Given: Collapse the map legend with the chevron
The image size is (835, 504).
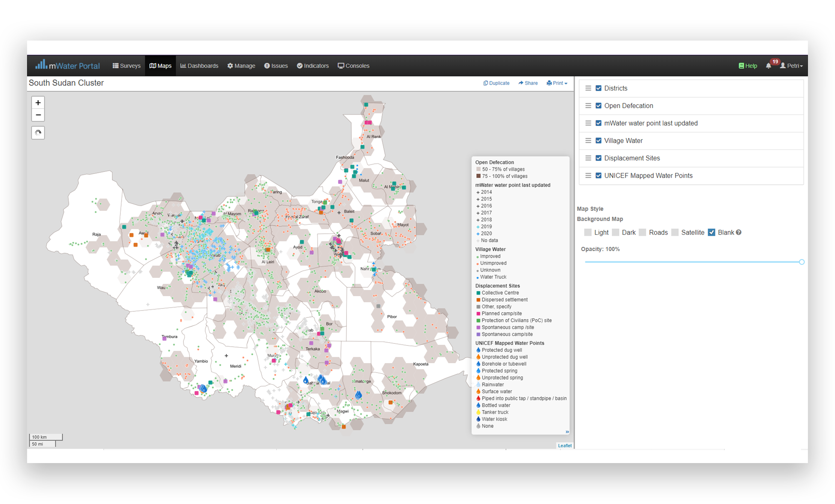Looking at the screenshot, I should 567,432.
